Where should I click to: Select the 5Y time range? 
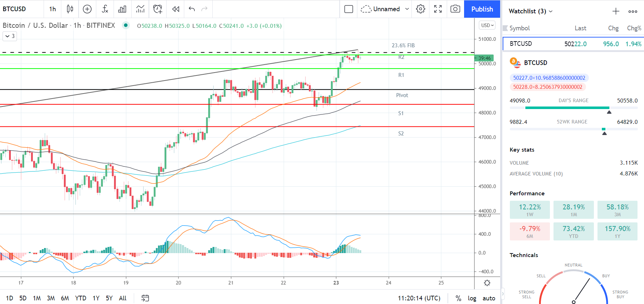(x=109, y=298)
